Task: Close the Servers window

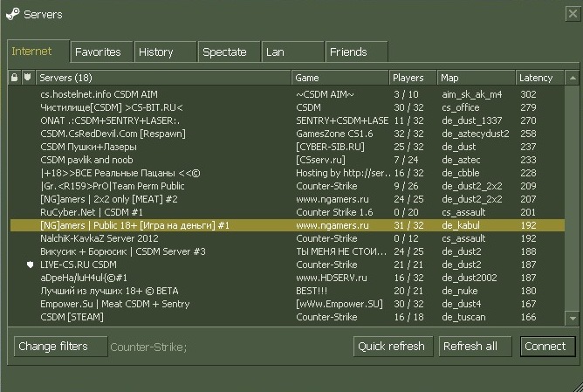Action: [573, 14]
